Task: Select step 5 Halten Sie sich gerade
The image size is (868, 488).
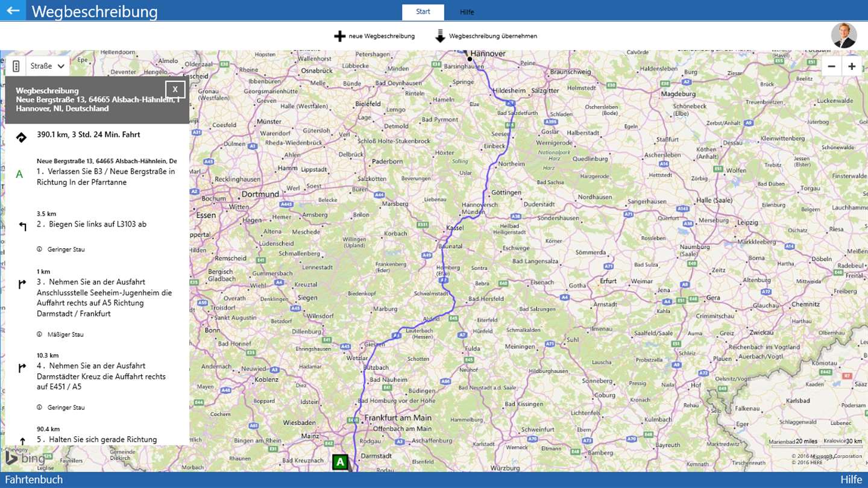Action: pyautogui.click(x=97, y=439)
